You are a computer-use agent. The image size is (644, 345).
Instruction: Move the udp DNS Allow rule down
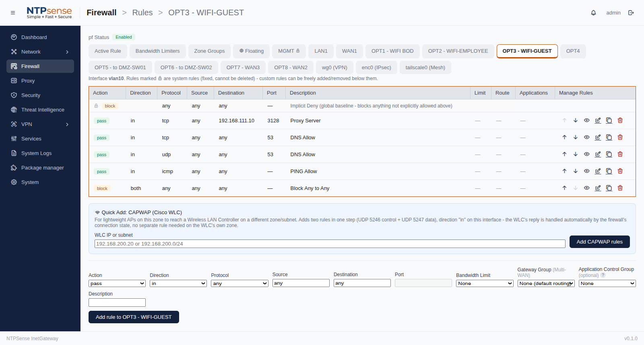576,154
